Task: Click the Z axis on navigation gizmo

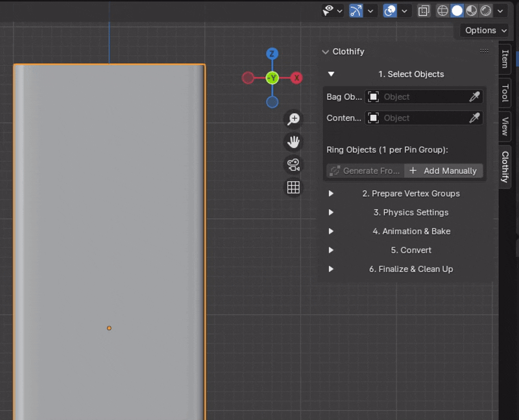Action: [x=272, y=53]
